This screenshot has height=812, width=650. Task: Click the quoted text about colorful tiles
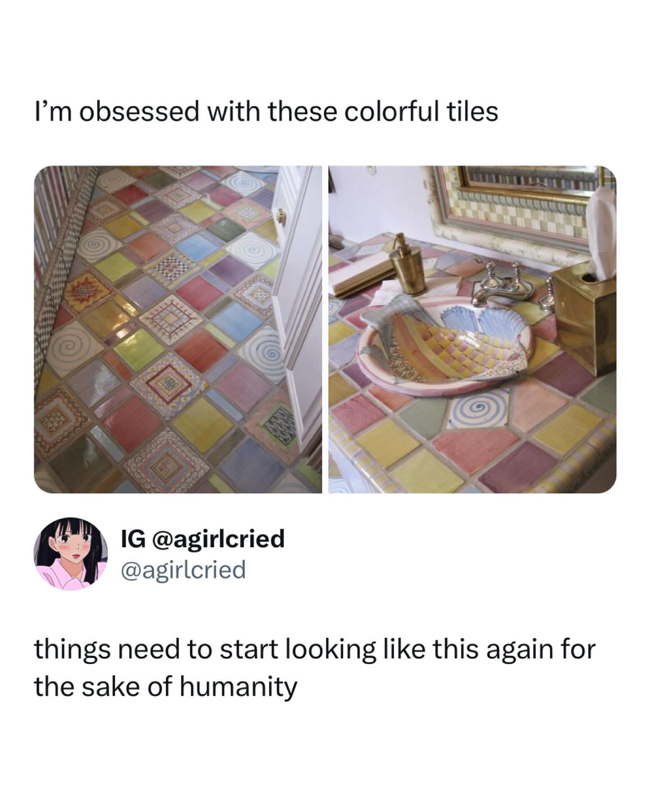(x=266, y=111)
